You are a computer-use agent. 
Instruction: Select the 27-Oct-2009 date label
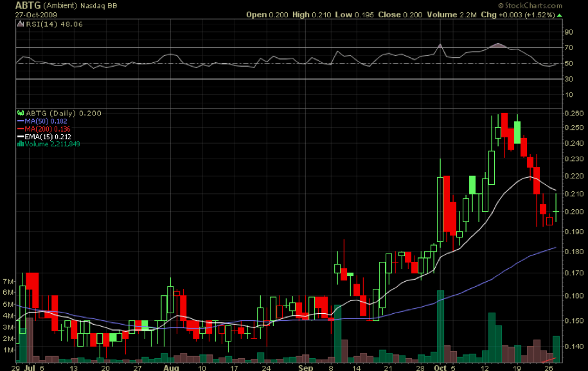(x=36, y=15)
